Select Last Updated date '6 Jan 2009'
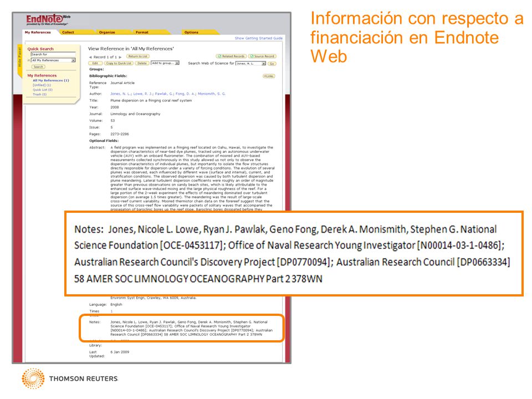532x399 pixels. (120, 352)
